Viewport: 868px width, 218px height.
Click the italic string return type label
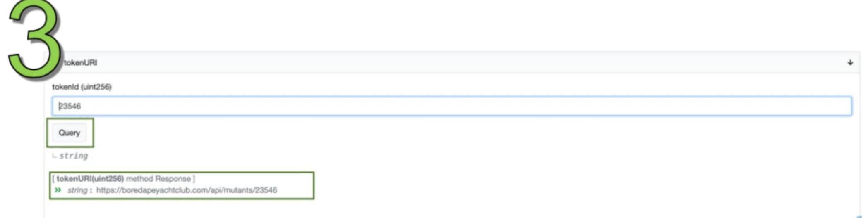tap(73, 156)
